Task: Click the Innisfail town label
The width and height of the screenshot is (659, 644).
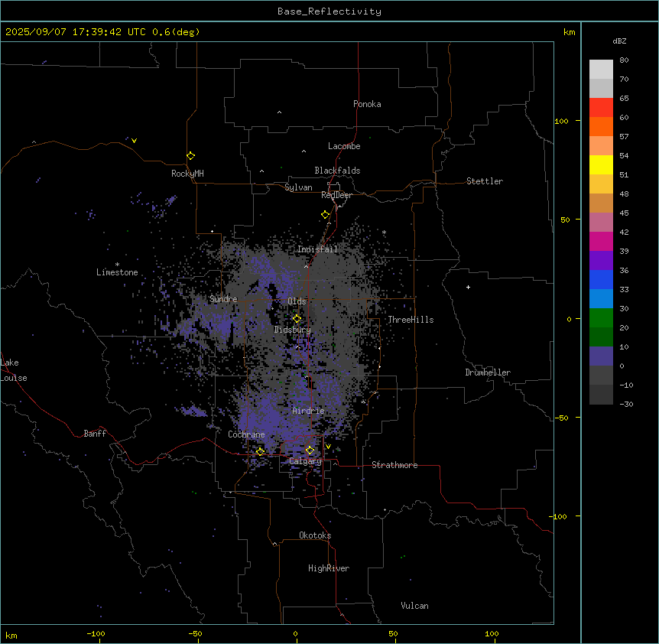Action: (x=317, y=249)
